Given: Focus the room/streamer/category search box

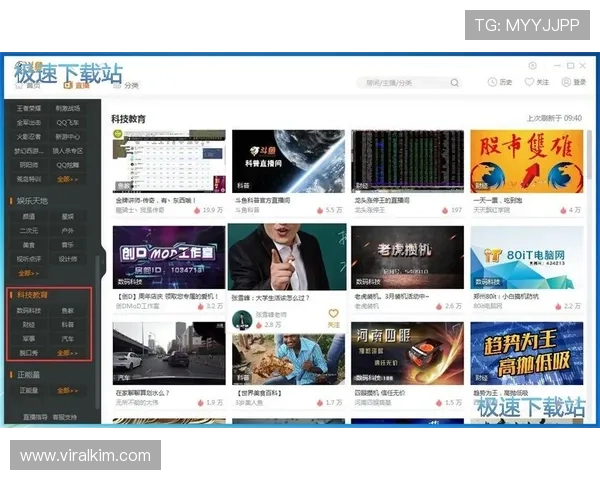Looking at the screenshot, I should click(x=408, y=82).
